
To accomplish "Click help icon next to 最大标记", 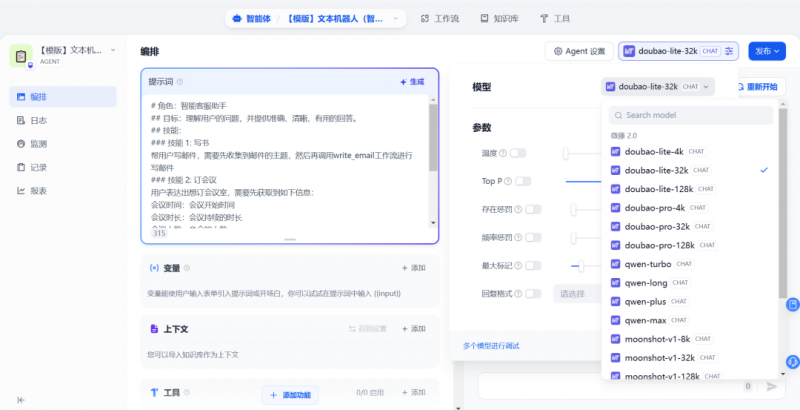I will pyautogui.click(x=518, y=265).
